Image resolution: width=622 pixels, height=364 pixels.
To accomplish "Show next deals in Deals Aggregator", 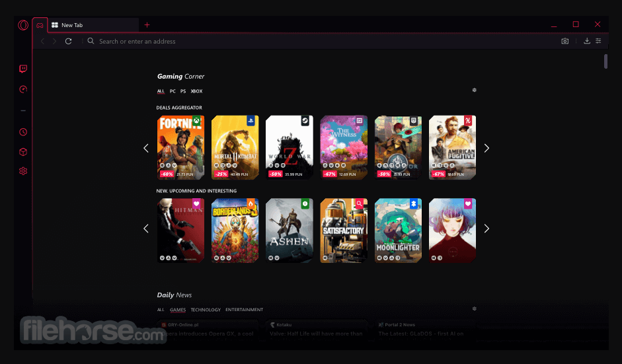I will [486, 148].
